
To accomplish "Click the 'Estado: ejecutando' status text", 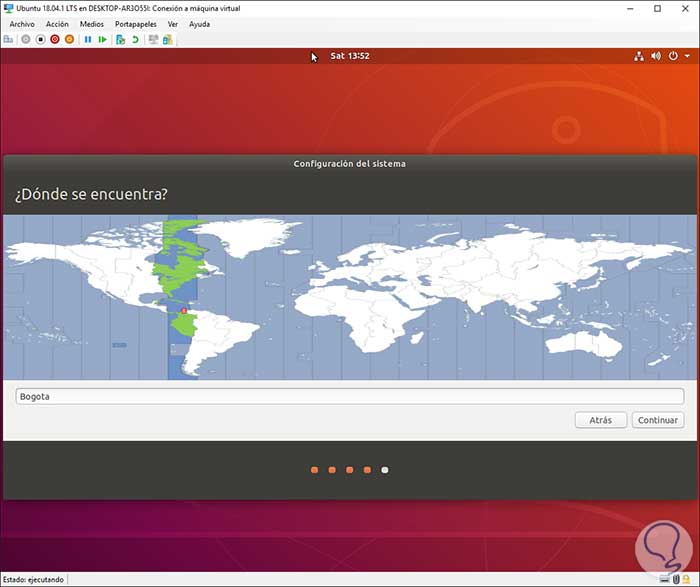I will click(33, 579).
